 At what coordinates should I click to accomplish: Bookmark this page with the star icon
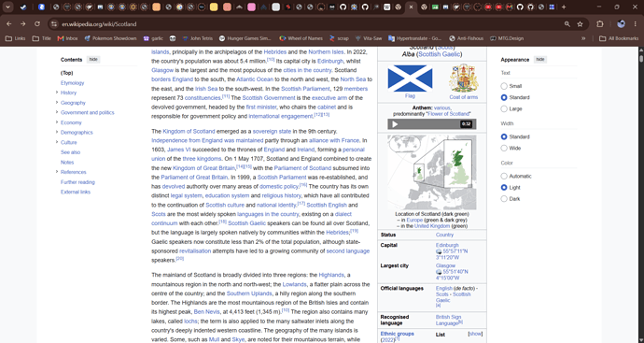[580, 24]
